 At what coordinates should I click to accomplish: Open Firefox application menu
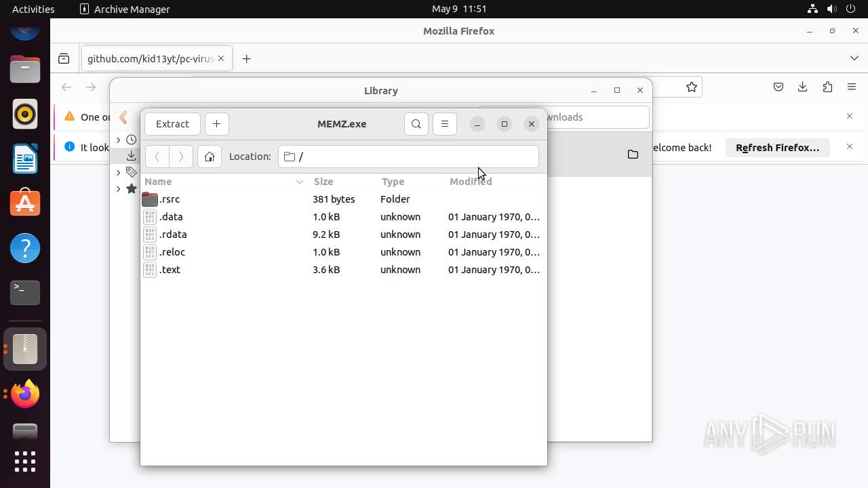(x=852, y=87)
